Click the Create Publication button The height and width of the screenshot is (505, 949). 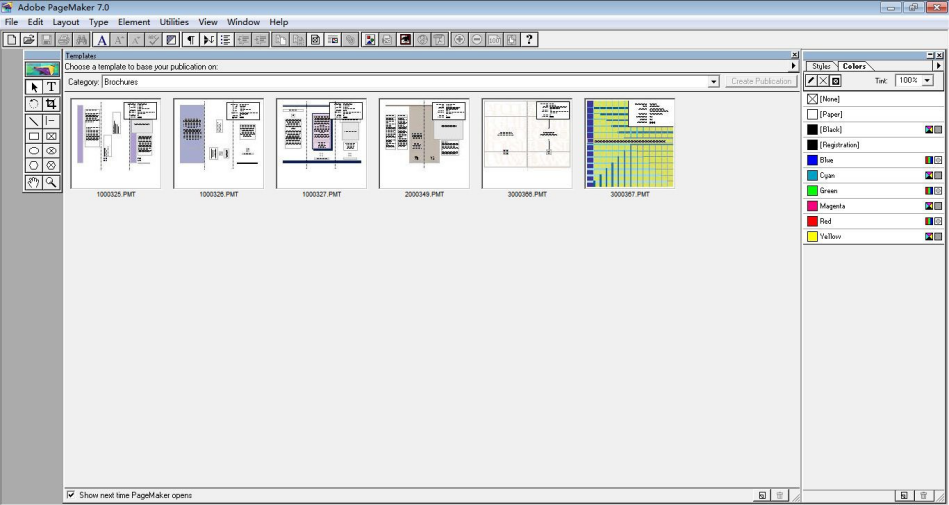761,81
